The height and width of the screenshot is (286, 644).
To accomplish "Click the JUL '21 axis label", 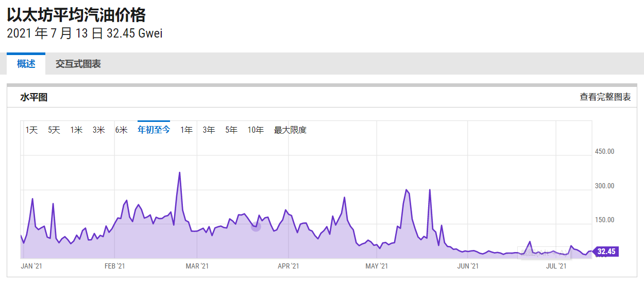I will 556,266.
